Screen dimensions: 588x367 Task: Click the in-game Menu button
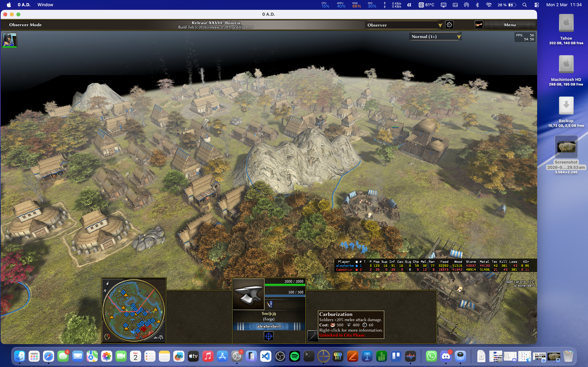pyautogui.click(x=510, y=25)
